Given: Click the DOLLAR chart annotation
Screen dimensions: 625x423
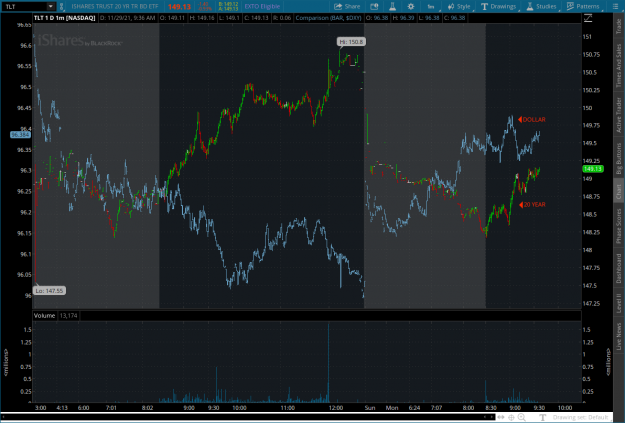Looking at the screenshot, I should tap(532, 120).
